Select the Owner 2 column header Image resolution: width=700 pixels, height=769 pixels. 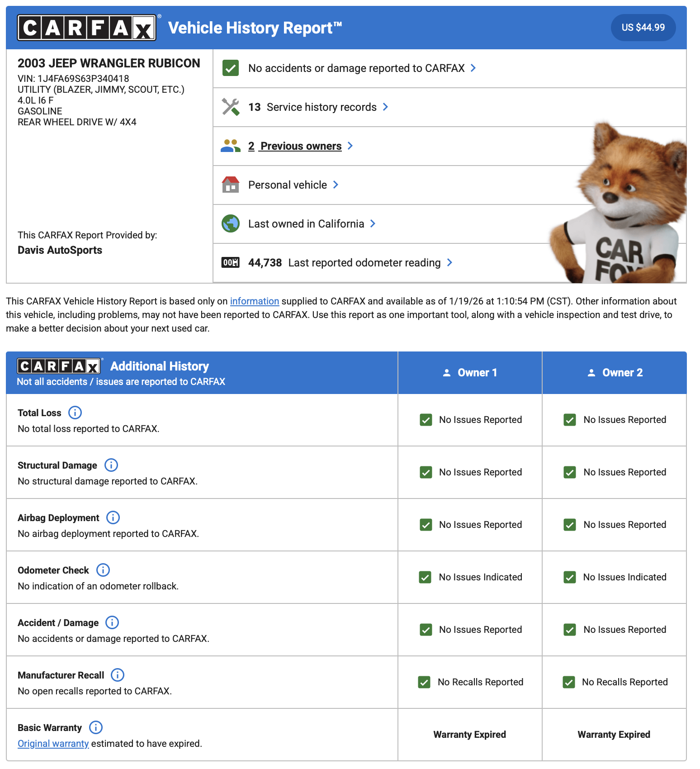pos(615,373)
